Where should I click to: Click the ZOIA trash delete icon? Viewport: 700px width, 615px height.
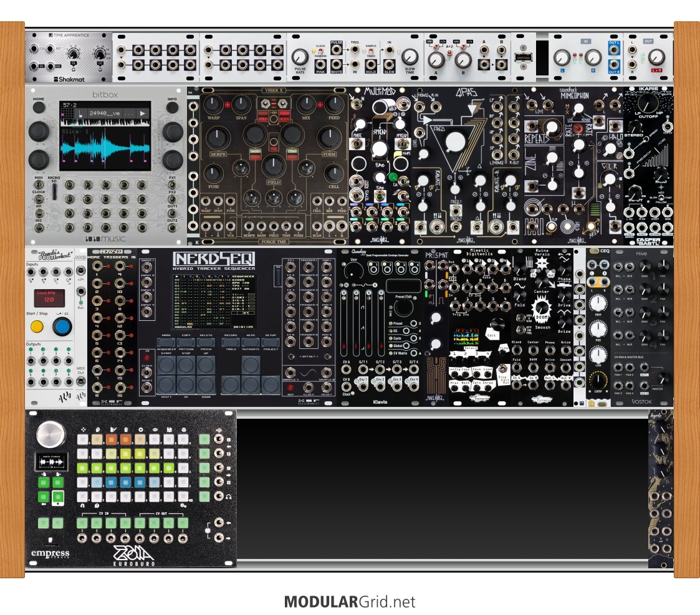pos(126,429)
